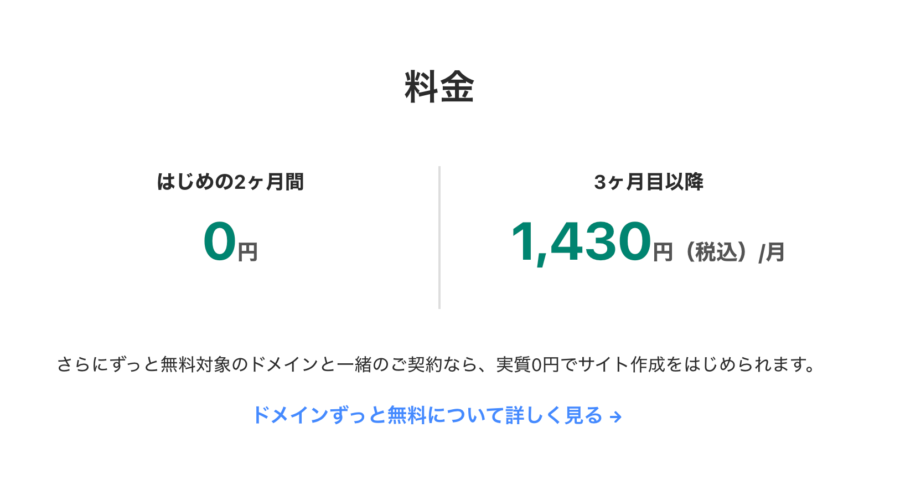Select the 3ヶ月目以降 label
This screenshot has height=484, width=900.
(x=649, y=182)
